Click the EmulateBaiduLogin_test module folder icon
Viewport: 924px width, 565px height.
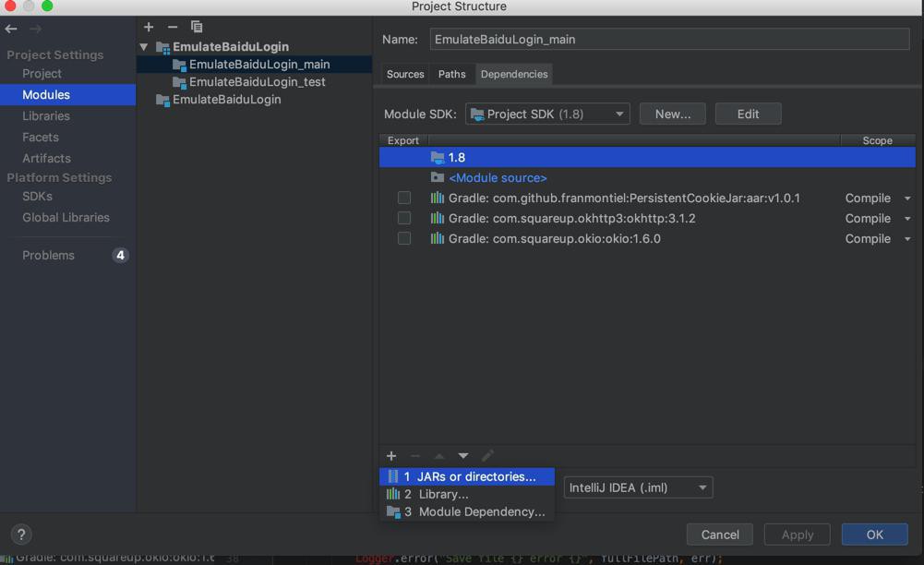[179, 82]
